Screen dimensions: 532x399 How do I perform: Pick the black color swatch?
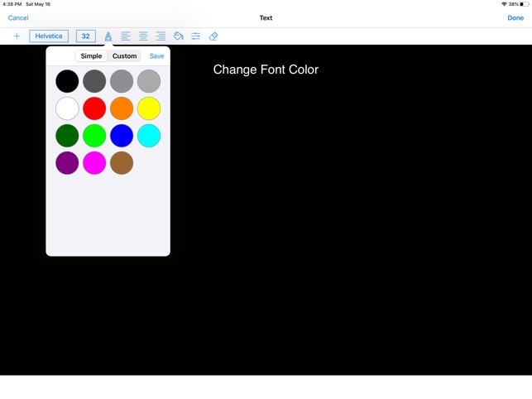point(67,81)
